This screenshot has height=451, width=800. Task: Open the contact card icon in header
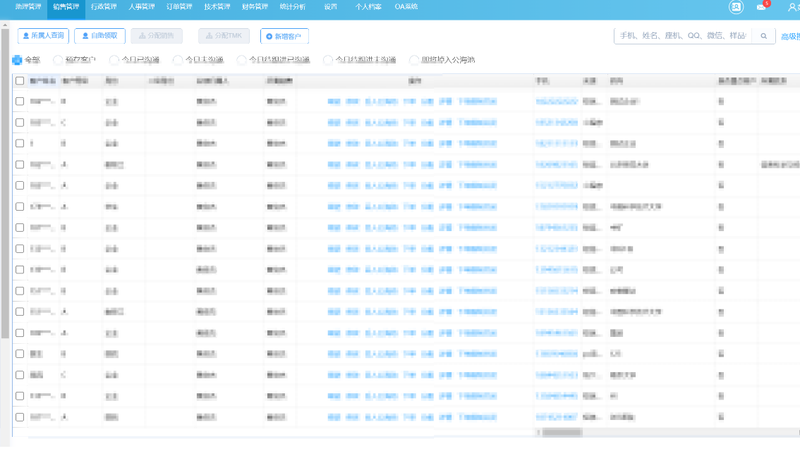pos(736,7)
